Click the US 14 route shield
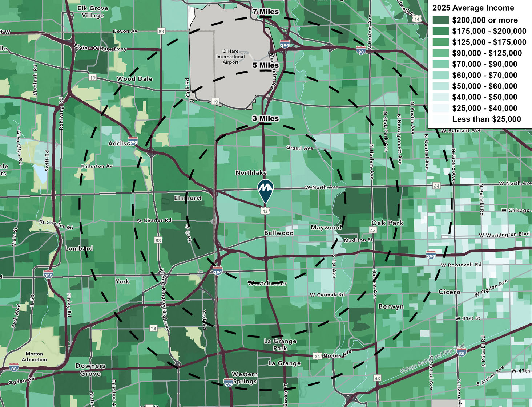532x407 pixels. tap(417, 19)
